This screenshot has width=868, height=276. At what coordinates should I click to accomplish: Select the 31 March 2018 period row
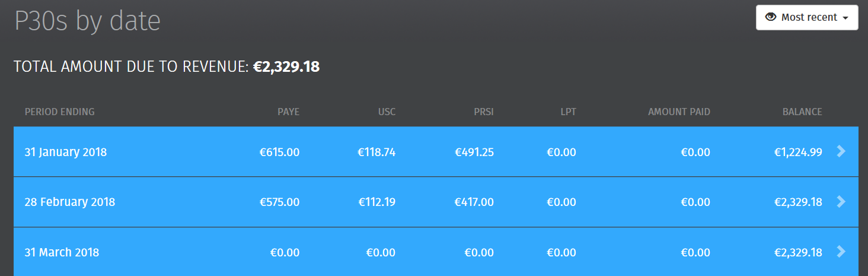[x=436, y=252]
